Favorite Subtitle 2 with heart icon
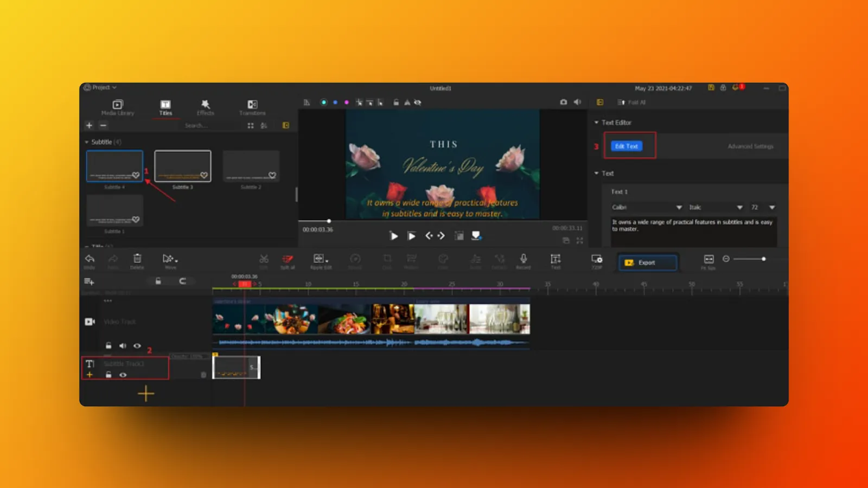868x488 pixels. (x=272, y=175)
